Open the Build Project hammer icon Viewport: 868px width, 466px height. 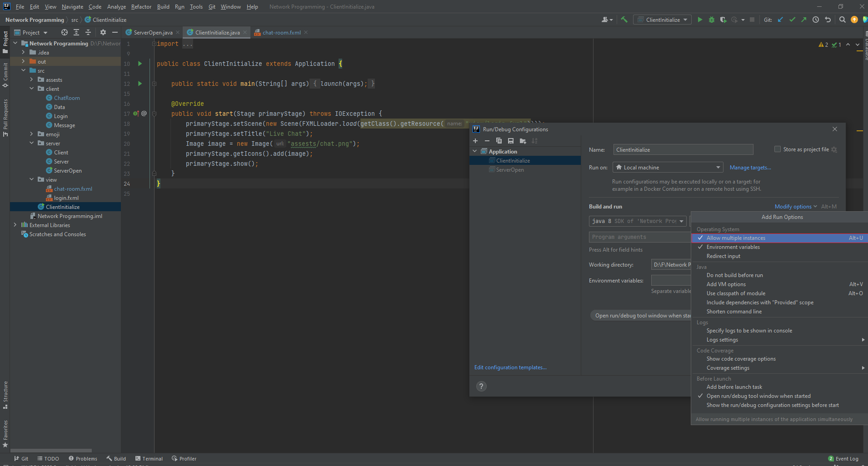[x=624, y=20]
